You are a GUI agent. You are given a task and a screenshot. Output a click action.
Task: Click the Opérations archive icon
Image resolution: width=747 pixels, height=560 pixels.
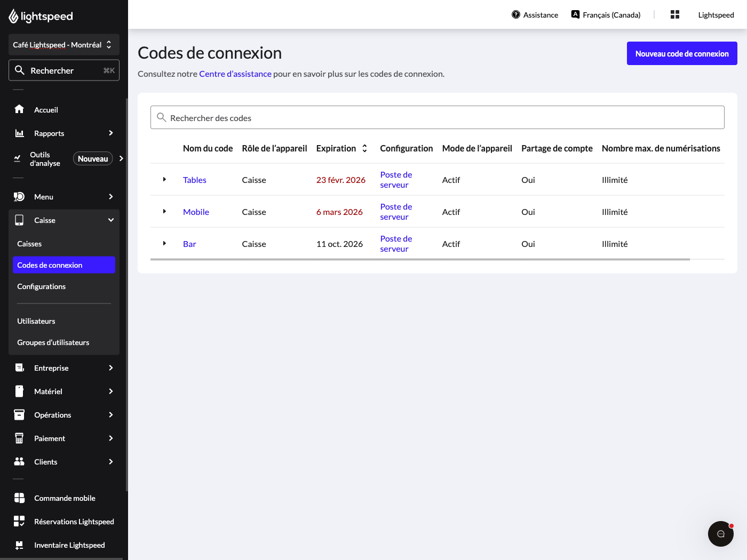pyautogui.click(x=19, y=415)
